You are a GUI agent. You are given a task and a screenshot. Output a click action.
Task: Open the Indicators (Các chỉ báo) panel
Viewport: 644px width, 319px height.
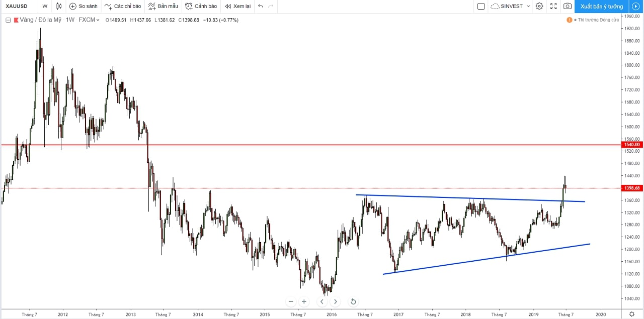coord(123,7)
